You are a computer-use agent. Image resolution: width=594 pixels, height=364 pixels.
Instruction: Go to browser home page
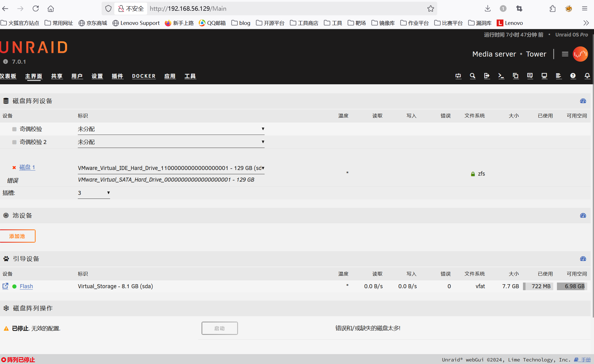pyautogui.click(x=51, y=8)
